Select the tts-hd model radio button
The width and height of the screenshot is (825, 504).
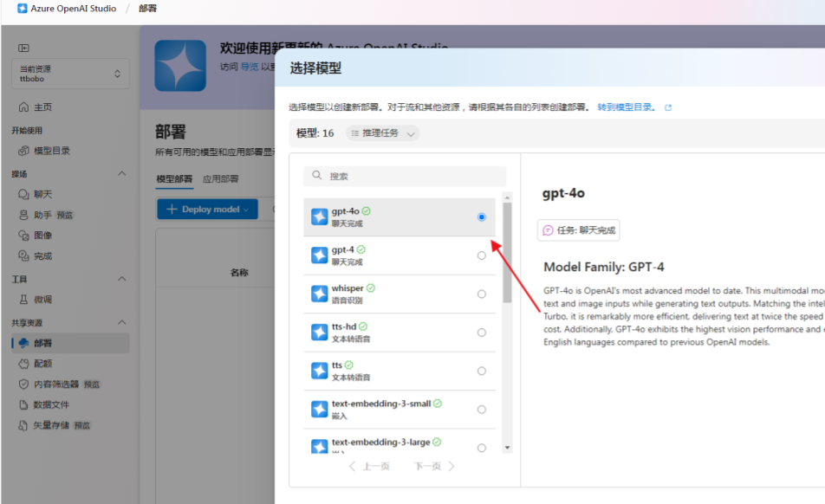click(x=481, y=332)
